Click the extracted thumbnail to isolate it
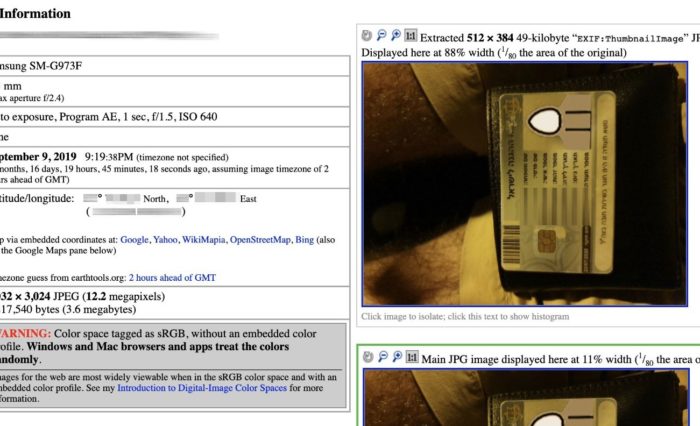This screenshot has height=426, width=700. pyautogui.click(x=525, y=184)
